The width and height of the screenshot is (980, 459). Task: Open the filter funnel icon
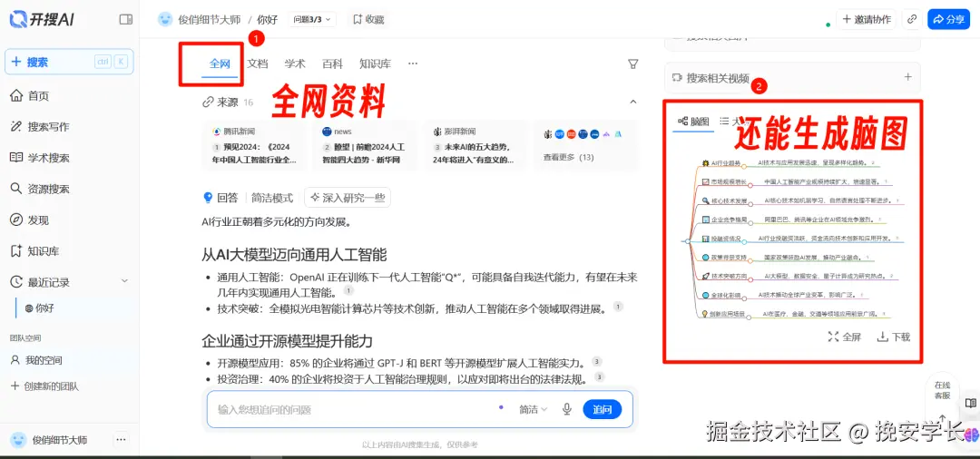pyautogui.click(x=632, y=63)
